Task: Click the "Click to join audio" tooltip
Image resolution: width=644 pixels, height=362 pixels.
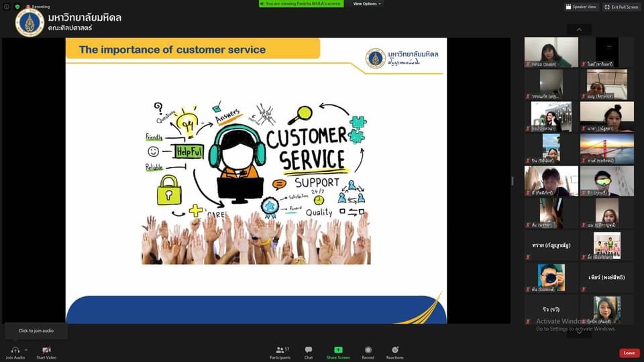Action: pyautogui.click(x=36, y=330)
